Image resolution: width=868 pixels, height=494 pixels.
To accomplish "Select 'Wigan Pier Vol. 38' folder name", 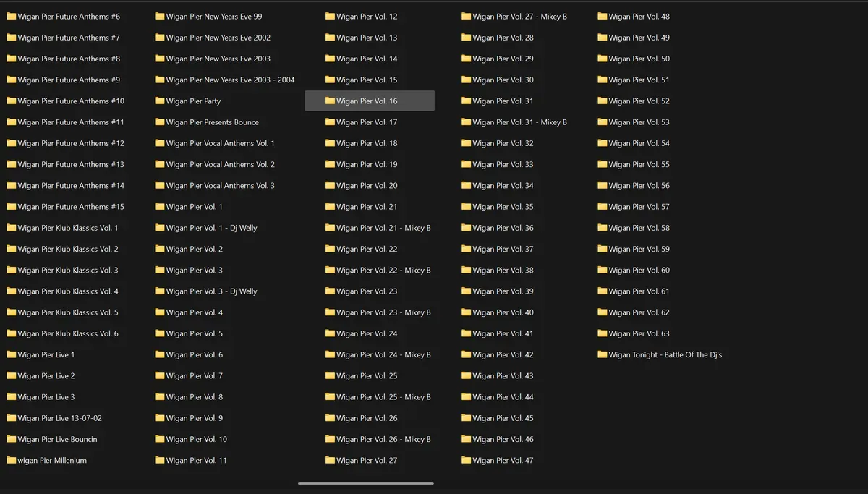I will click(x=503, y=271).
